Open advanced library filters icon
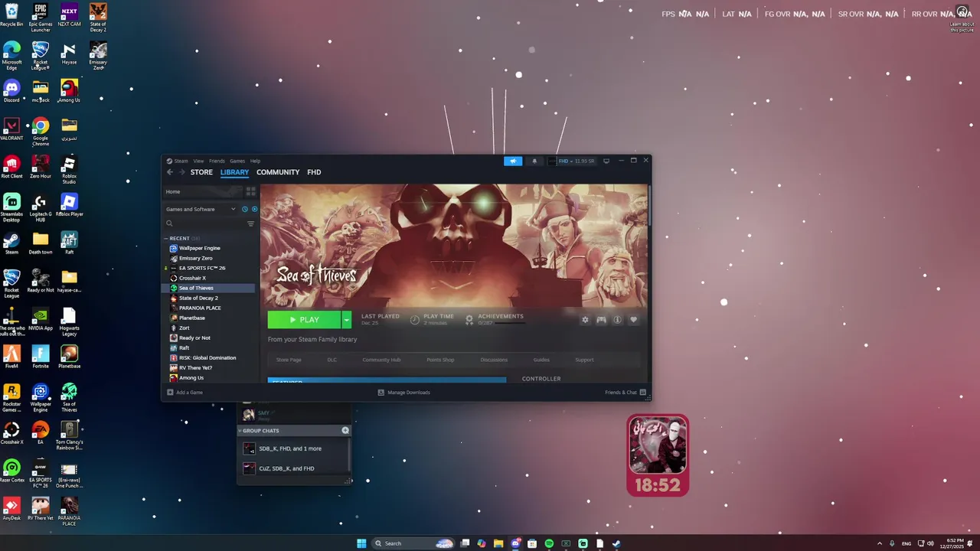The image size is (980, 551). click(x=250, y=223)
